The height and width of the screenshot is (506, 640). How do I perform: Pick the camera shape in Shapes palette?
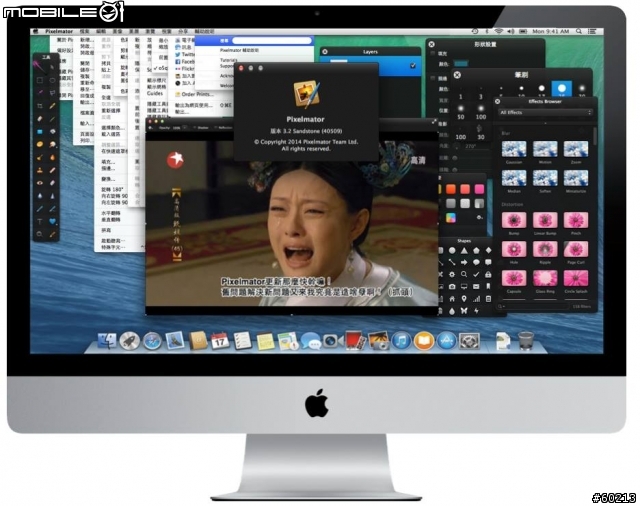pyautogui.click(x=452, y=287)
